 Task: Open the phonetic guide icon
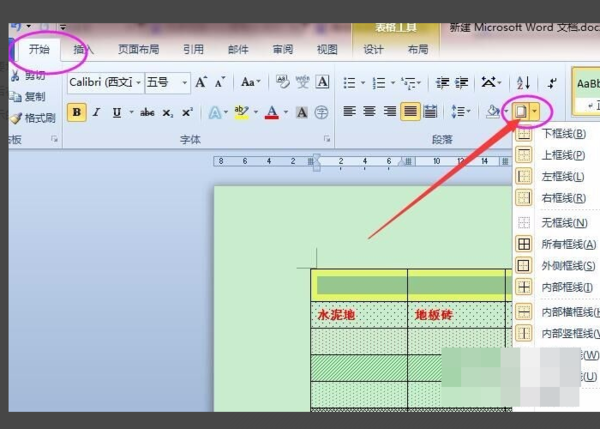click(x=302, y=82)
